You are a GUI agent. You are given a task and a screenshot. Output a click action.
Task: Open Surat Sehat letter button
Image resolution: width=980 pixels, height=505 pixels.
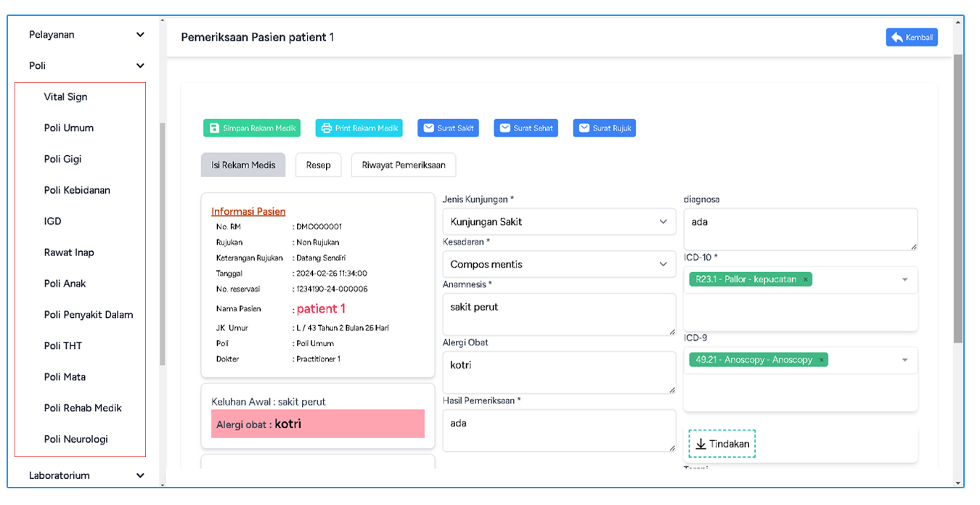(526, 128)
